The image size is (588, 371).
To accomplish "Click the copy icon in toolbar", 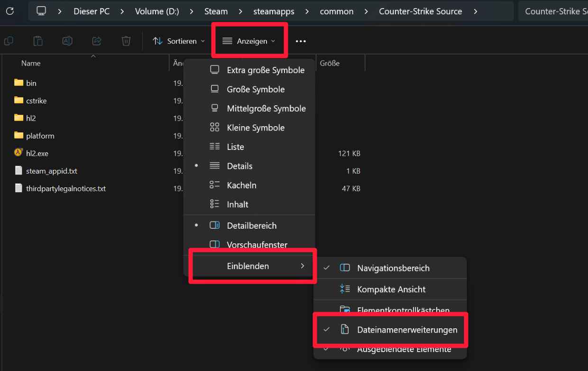I will [x=9, y=41].
